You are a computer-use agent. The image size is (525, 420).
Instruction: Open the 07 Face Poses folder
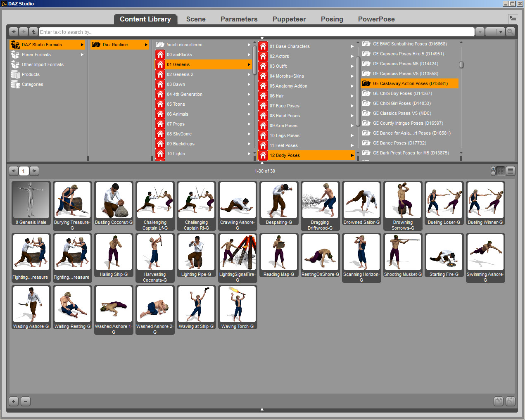[x=306, y=106]
